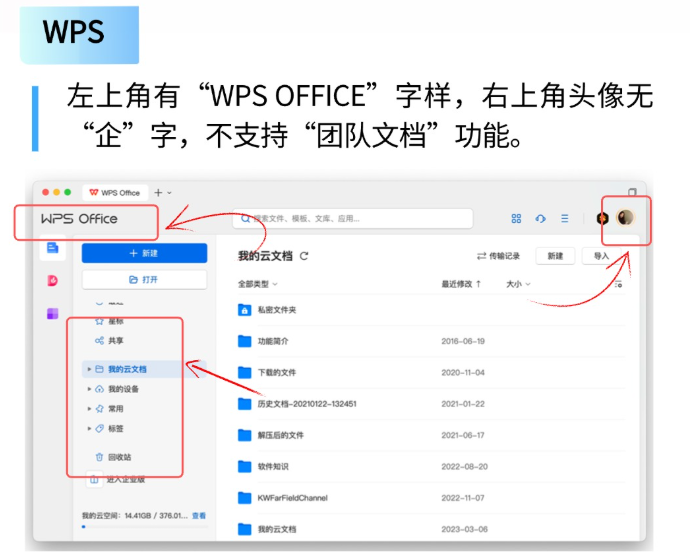The width and height of the screenshot is (690, 558).
Task: Click the folder icon beside 下载的文件
Action: (245, 373)
